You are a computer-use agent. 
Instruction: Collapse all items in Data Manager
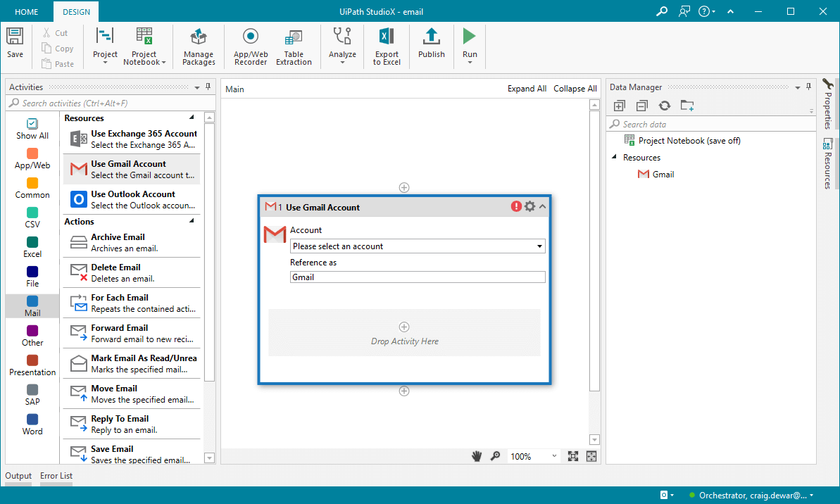coord(641,106)
